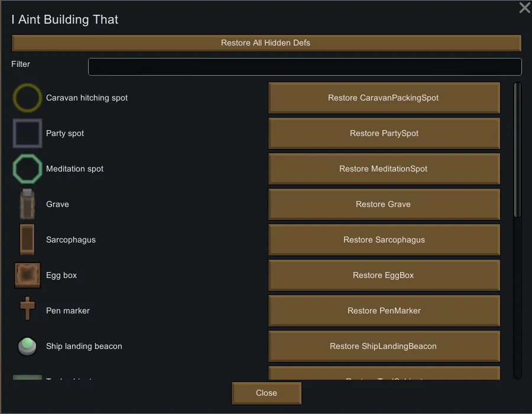532x414 pixels.
Task: Restore the EggBox def
Action: [x=384, y=276]
